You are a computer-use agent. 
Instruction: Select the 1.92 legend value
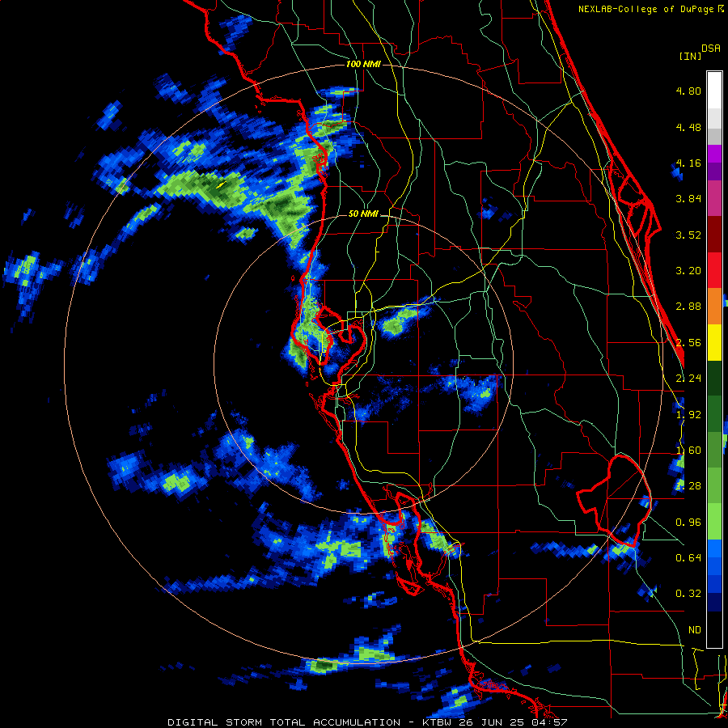click(x=688, y=415)
